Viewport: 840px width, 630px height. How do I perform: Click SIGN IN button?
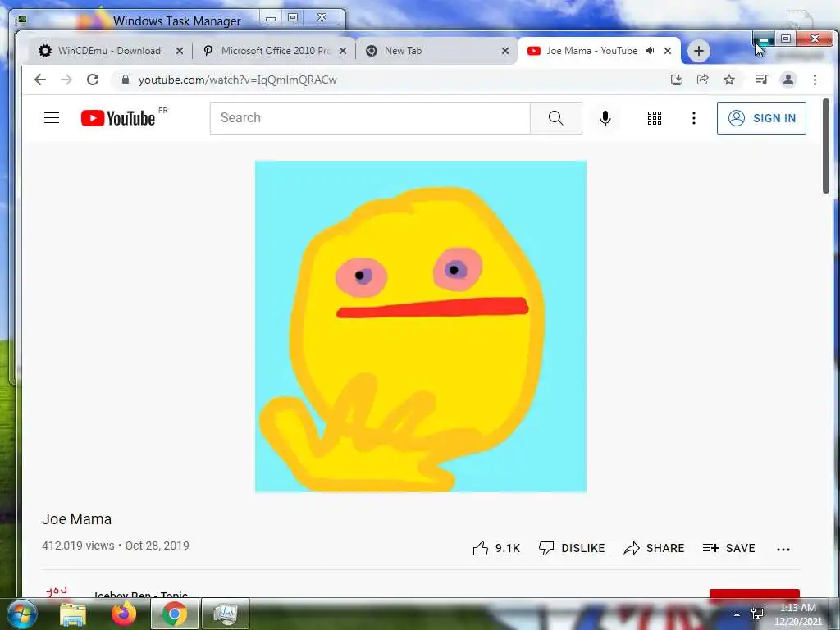pyautogui.click(x=761, y=118)
